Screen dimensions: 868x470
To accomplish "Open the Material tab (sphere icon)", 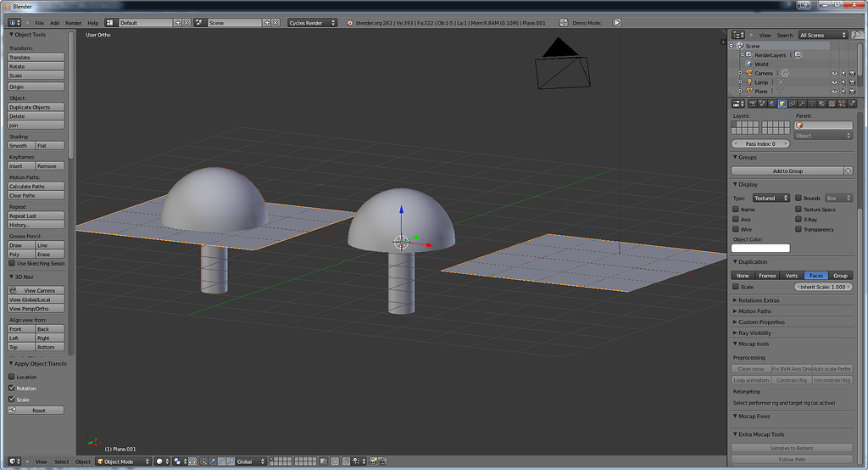I will pos(821,104).
